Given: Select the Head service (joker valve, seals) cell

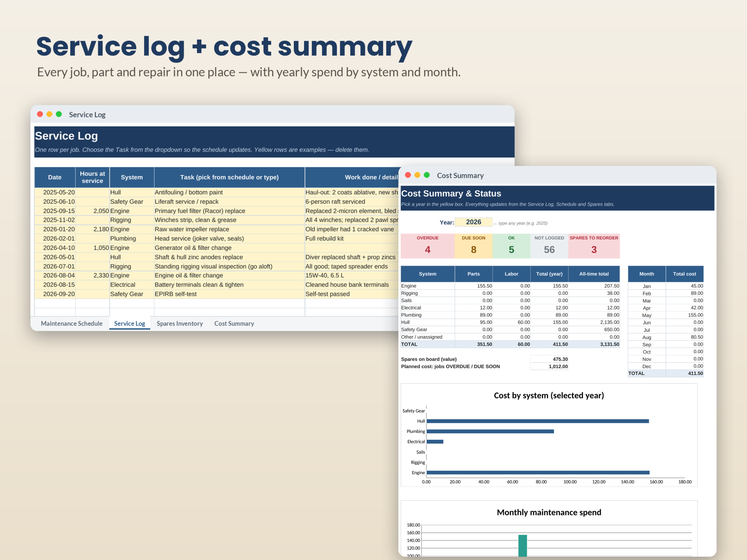Looking at the screenshot, I should tap(229, 239).
